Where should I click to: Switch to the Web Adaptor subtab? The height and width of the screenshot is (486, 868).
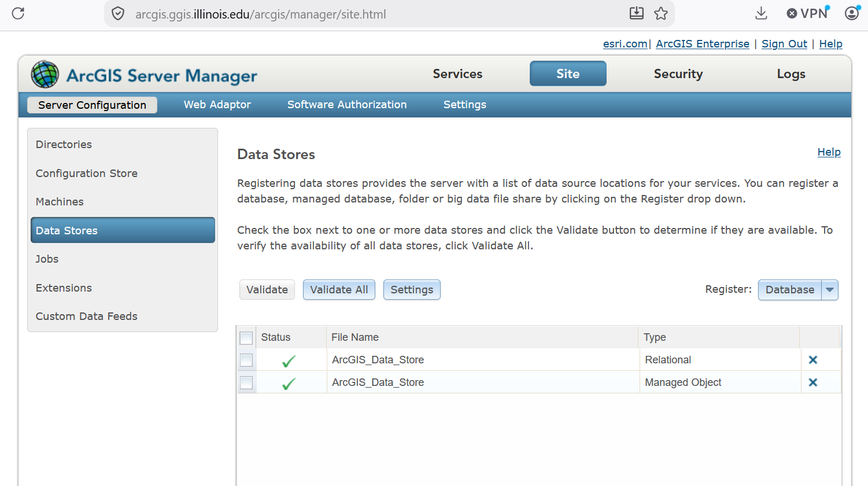coord(217,105)
